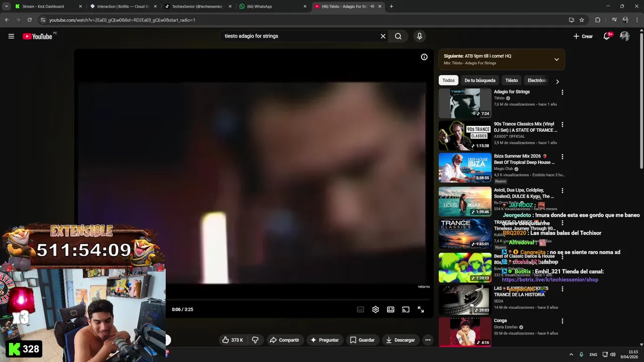Open taskbar volume speaker icon
This screenshot has width=644, height=362.
click(612, 354)
